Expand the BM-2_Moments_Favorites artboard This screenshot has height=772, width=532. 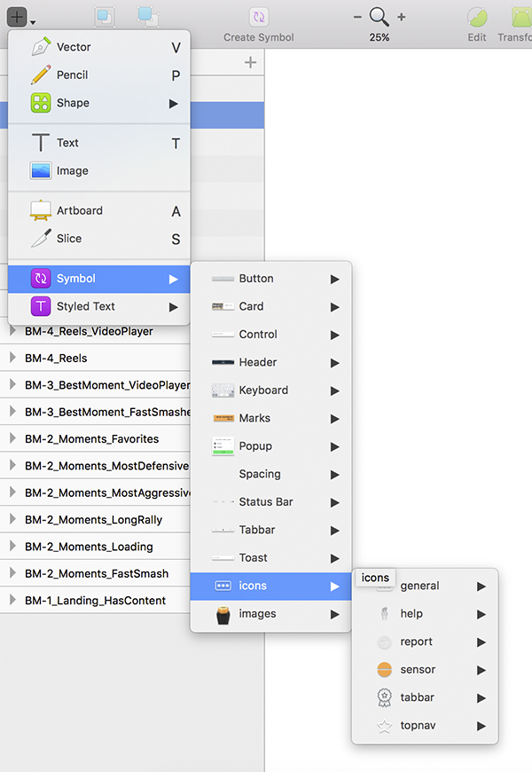[x=13, y=438]
